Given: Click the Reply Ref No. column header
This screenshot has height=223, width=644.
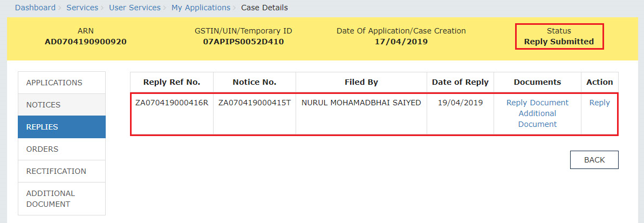Looking at the screenshot, I should coord(172,82).
